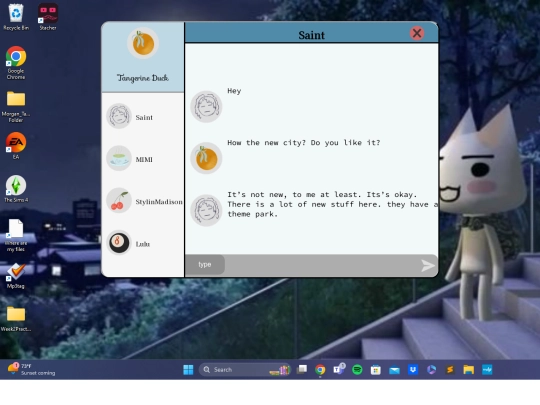
Task: Open the Mail app from taskbar
Action: (394, 370)
